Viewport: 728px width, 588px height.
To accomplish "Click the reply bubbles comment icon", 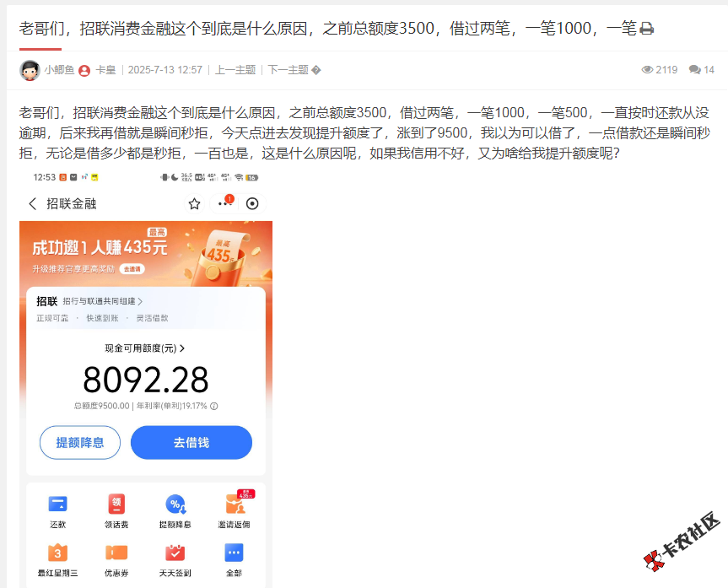I will (695, 70).
